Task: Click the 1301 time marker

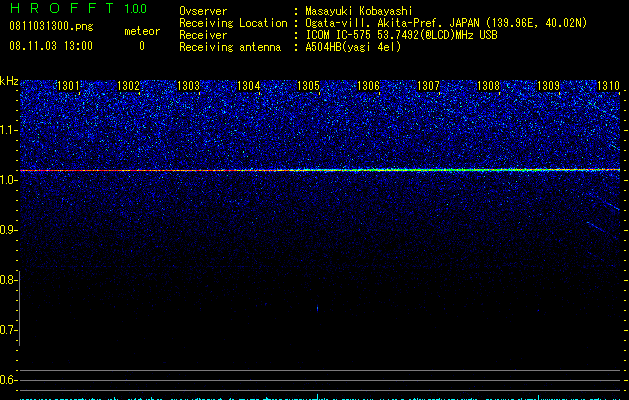Action: click(x=68, y=85)
